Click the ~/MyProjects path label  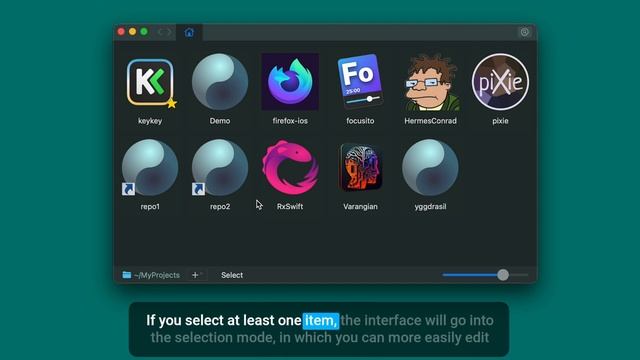click(157, 275)
